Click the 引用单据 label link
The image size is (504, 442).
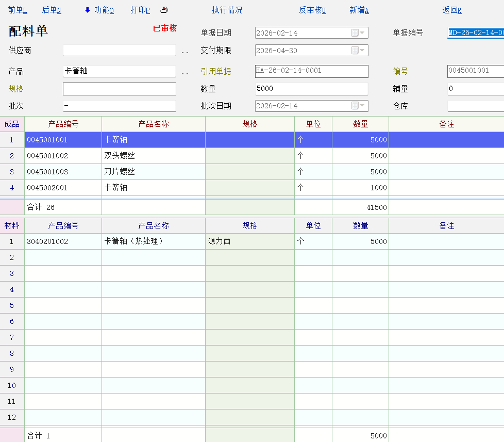point(215,72)
